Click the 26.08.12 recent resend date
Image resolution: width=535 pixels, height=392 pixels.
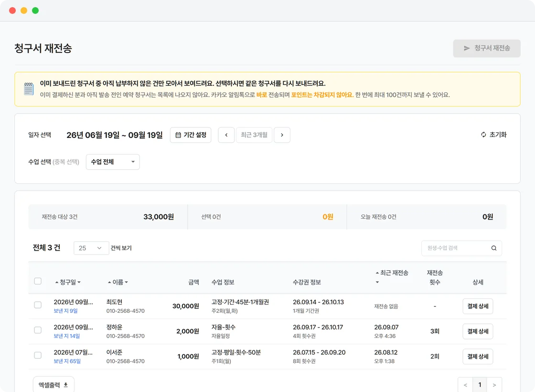385,352
